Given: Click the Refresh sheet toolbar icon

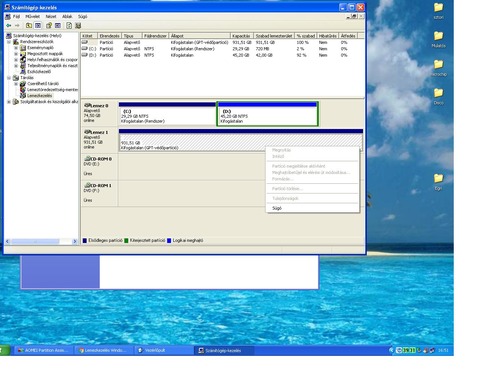Looking at the screenshot, I should pyautogui.click(x=69, y=25).
